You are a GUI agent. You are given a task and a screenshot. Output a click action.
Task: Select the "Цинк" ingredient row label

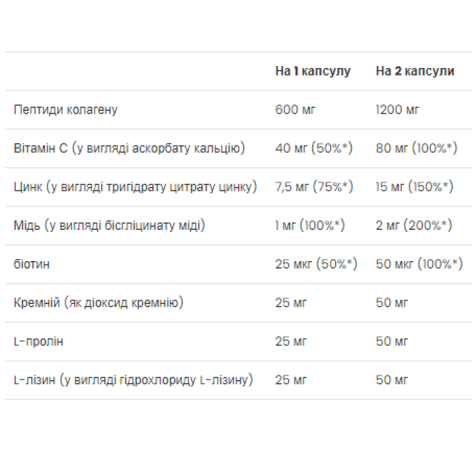click(135, 187)
